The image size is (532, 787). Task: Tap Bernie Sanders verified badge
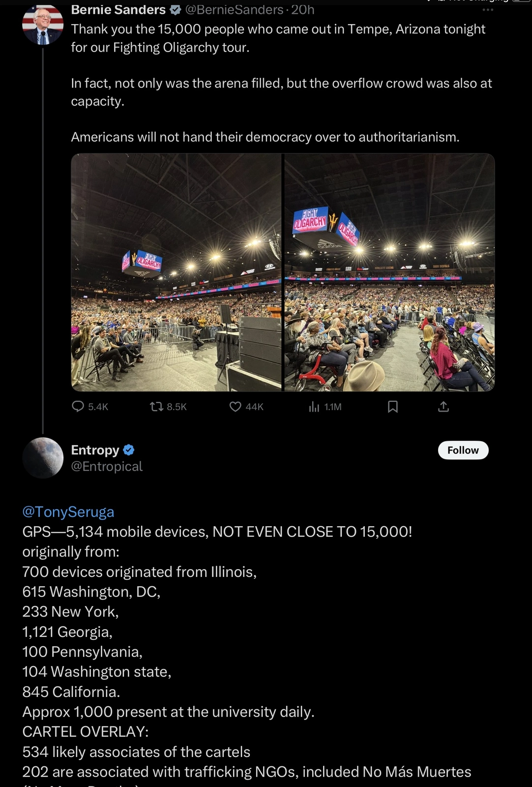click(175, 10)
